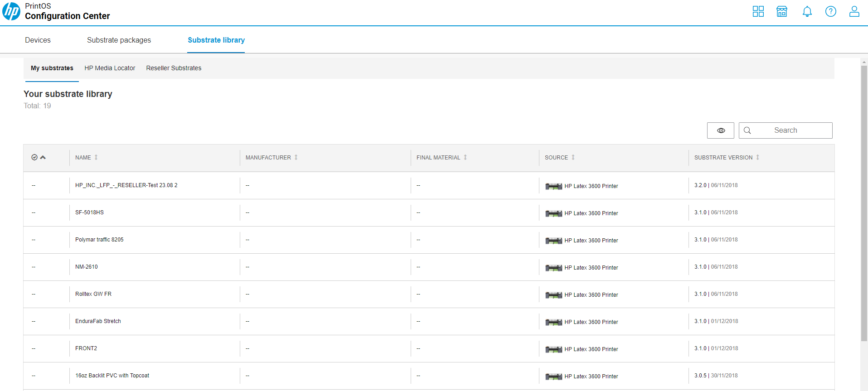This screenshot has width=868, height=391.
Task: Open the apps grid switcher icon
Action: (x=758, y=11)
